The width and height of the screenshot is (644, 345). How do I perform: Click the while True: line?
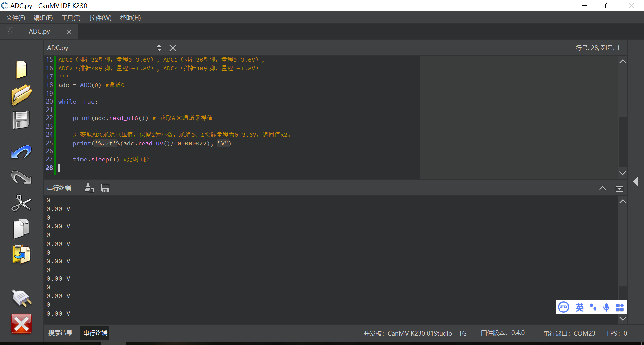pyautogui.click(x=78, y=102)
